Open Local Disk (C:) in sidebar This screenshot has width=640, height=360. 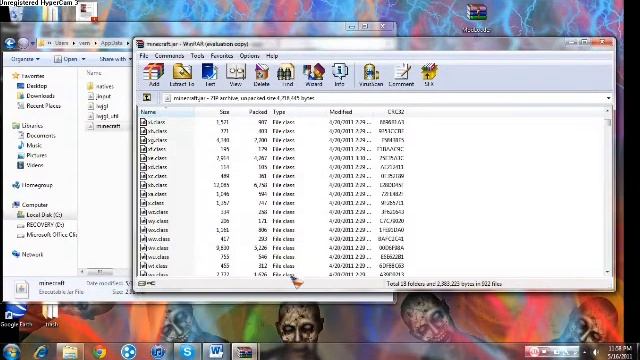40,215
